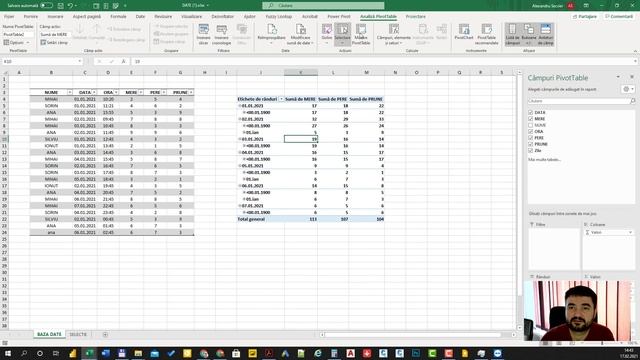Open the Revizuire ribbon tab
The image size is (640, 360).
click(163, 17)
